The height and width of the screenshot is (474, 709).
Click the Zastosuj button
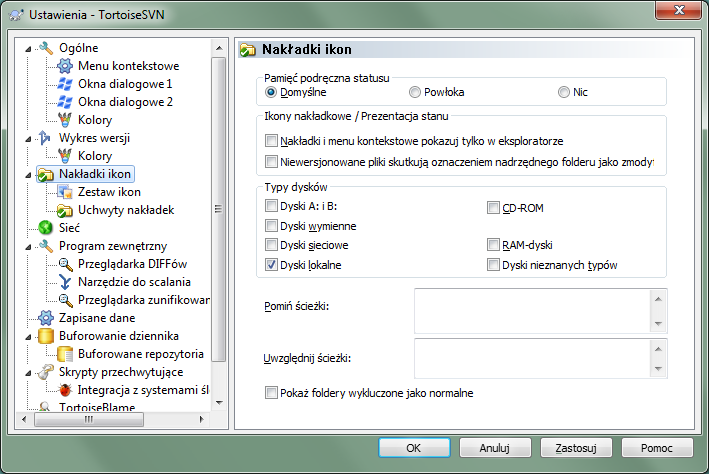576,448
